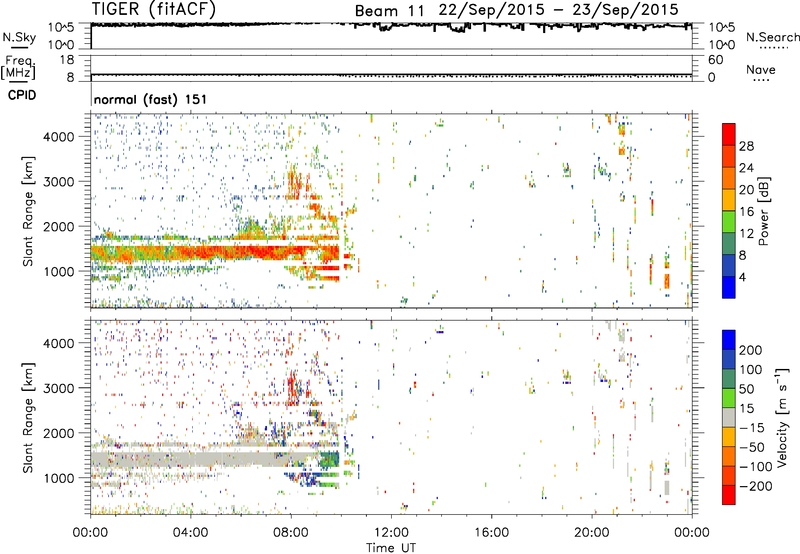Image resolution: width=800 pixels, height=554 pixels.
Task: Click the '200' label on Velocity scale
Action: [751, 350]
